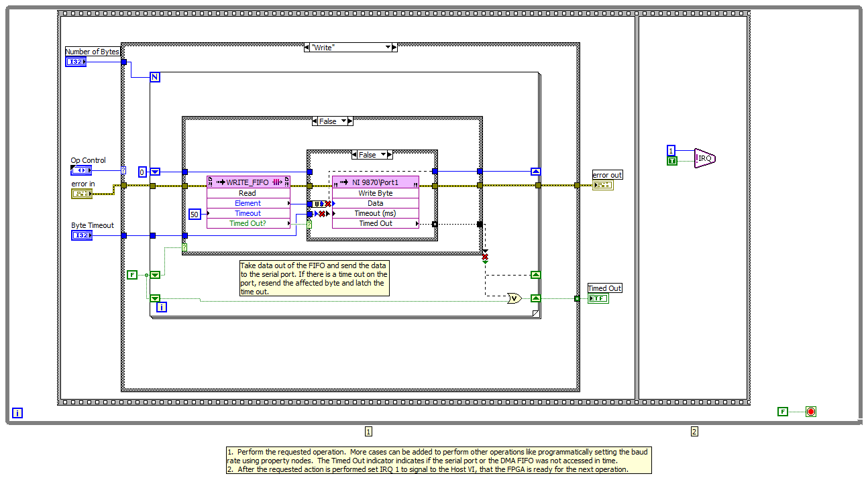Toggle the False constant wired to stop terminal

tap(782, 412)
